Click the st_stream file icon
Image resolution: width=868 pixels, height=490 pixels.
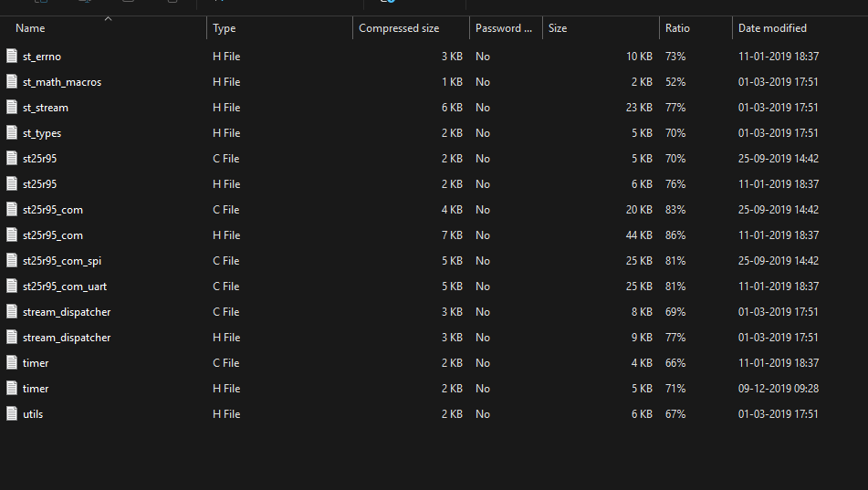pos(12,107)
